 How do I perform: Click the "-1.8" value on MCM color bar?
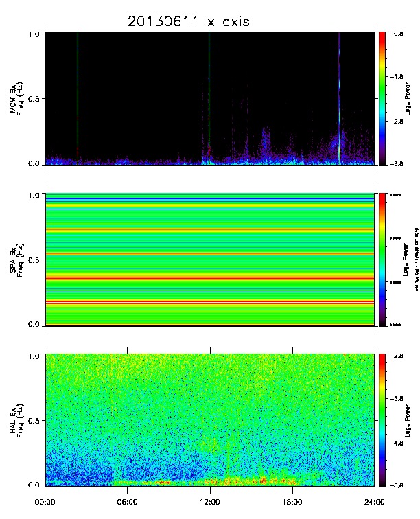click(x=396, y=76)
